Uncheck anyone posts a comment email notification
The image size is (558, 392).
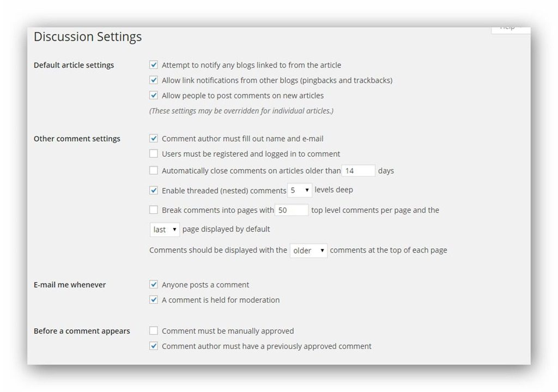point(154,284)
